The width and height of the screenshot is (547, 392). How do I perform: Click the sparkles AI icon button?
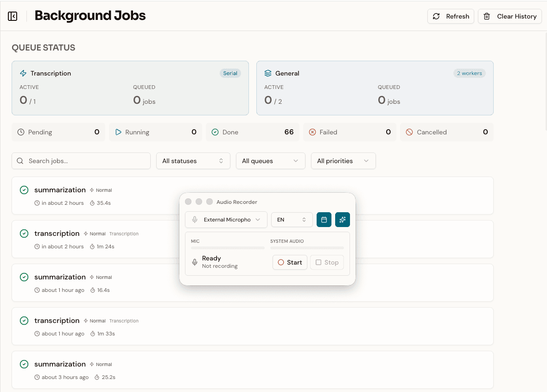tap(343, 220)
